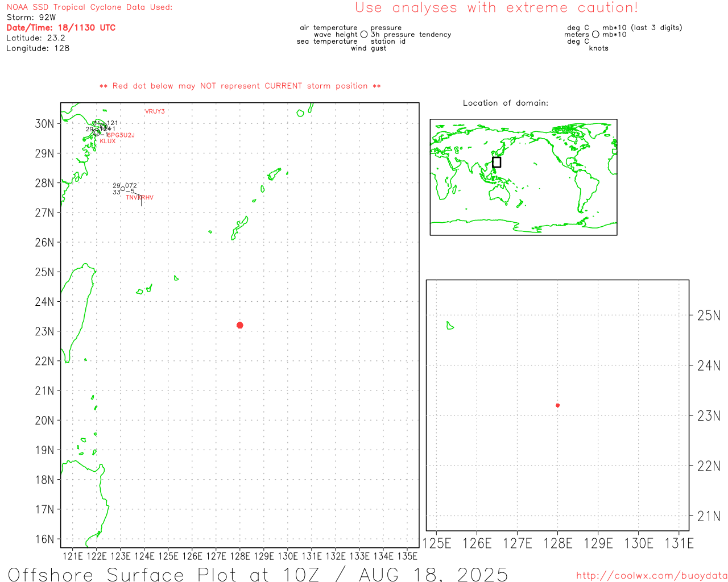728x582 pixels.
Task: Click the "Storm: 92W" text
Action: point(31,18)
